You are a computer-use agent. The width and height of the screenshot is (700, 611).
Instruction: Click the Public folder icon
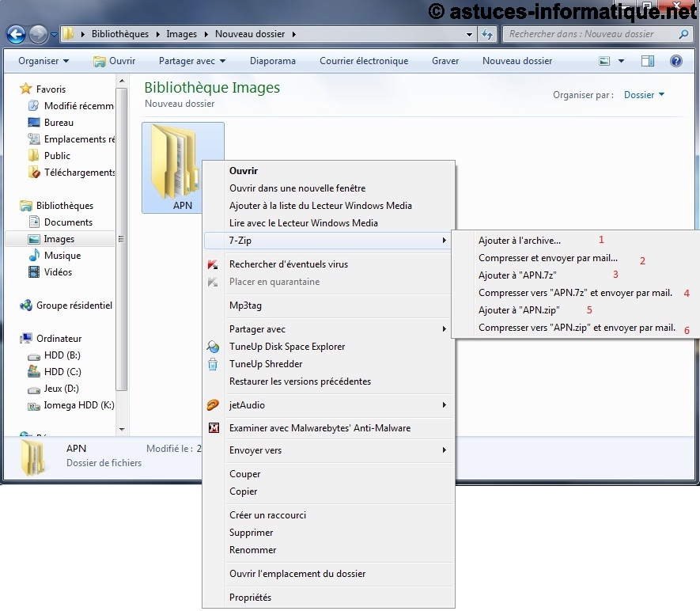click(34, 155)
